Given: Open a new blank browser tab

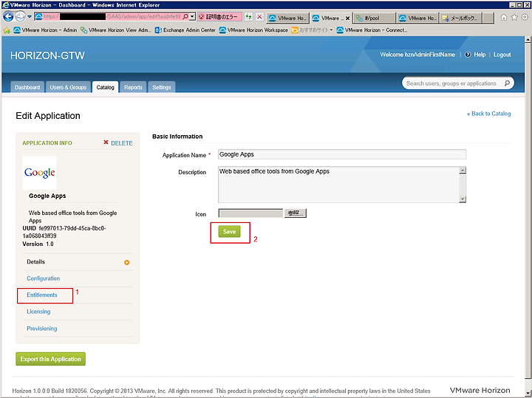Looking at the screenshot, I should [488, 18].
